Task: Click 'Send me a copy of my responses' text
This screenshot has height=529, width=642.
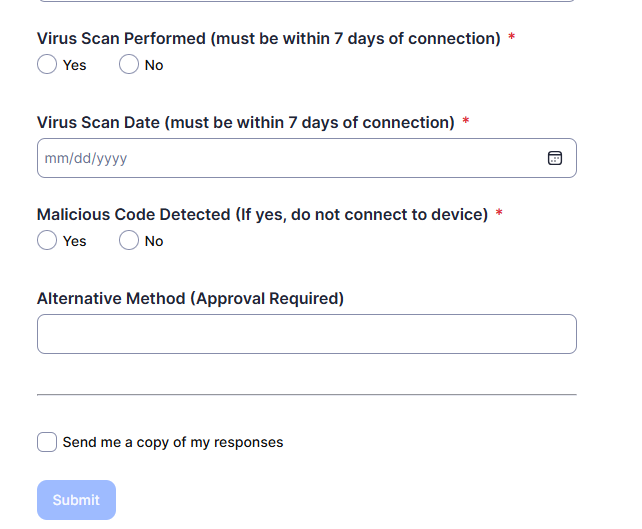Action: coord(173,442)
